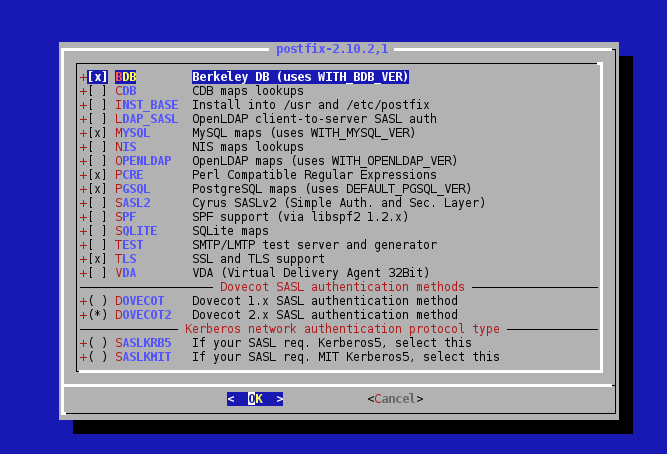Click 'VDA (Virtual Delivery Agent 32Bit)' text

pos(311,274)
